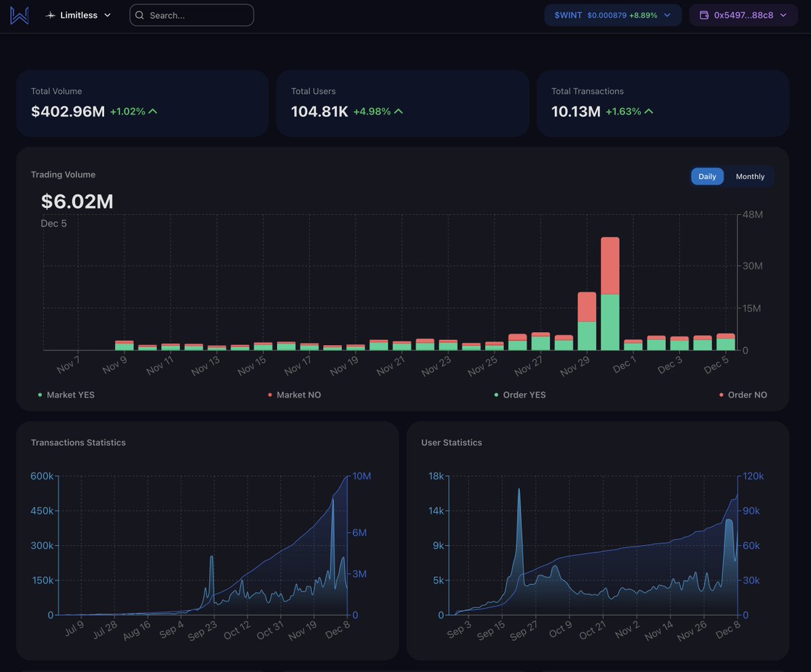
Task: Click the User Statistics heading
Action: point(451,442)
